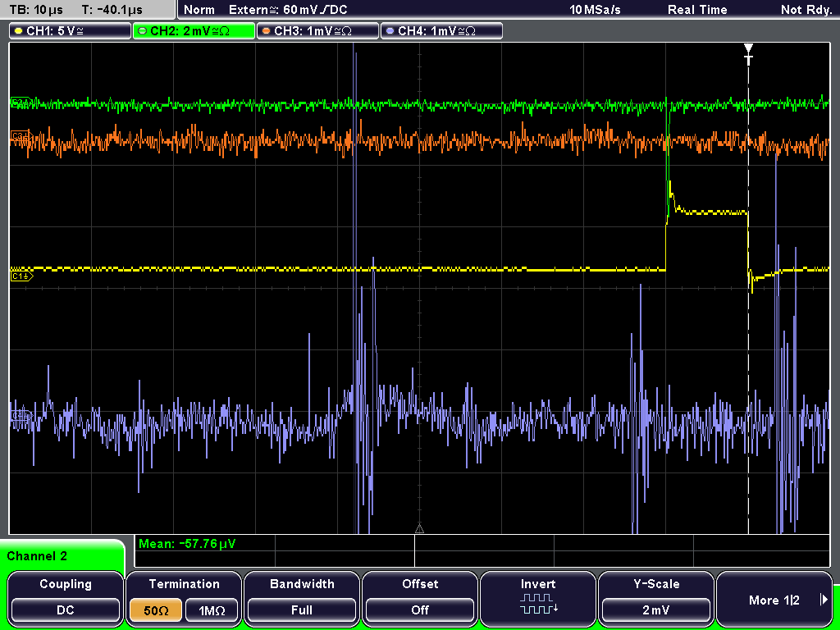
Task: Click the trigger position marker at top
Action: coord(748,53)
